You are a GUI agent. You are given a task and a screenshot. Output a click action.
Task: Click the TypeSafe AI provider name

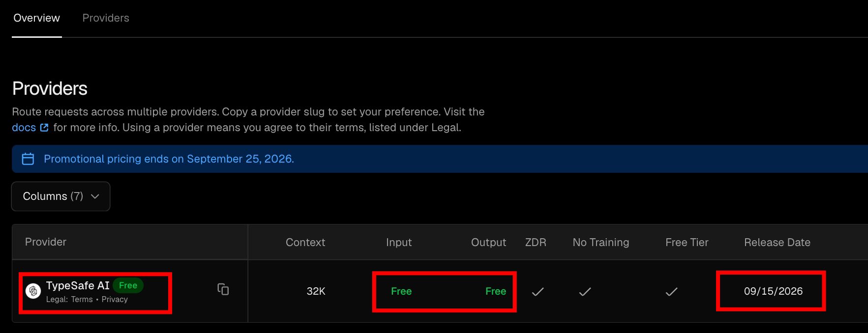(78, 285)
